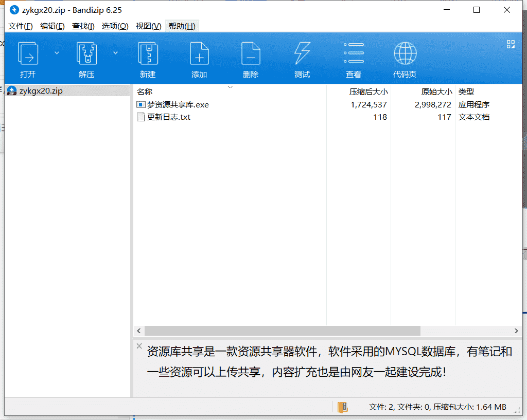This screenshot has width=527, height=420.
Task: Open the 编辑(E) menu
Action: 52,26
